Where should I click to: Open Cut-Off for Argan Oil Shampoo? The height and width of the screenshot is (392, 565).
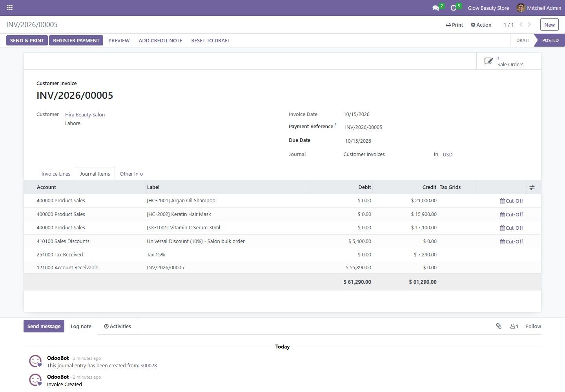(511, 201)
